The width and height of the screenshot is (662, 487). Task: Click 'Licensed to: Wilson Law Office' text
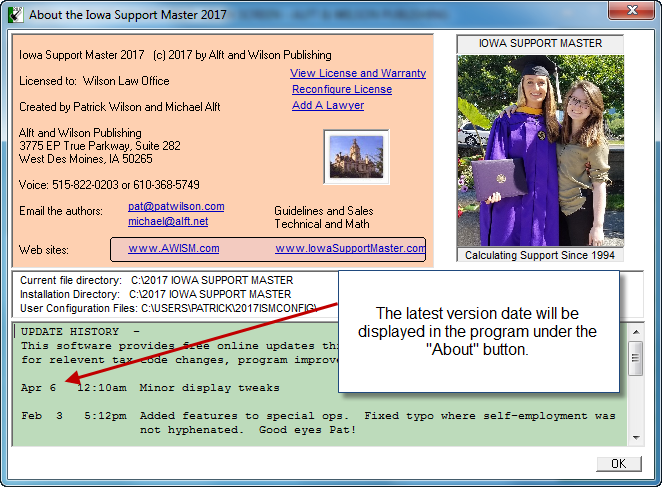click(x=94, y=81)
